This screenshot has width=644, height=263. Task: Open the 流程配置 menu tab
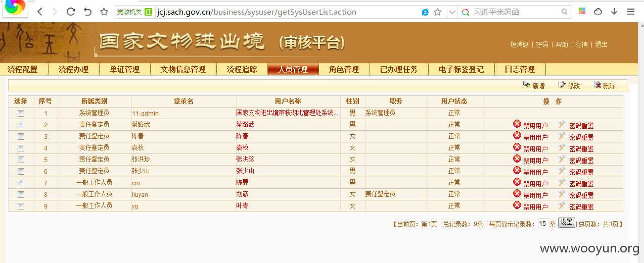pyautogui.click(x=23, y=70)
